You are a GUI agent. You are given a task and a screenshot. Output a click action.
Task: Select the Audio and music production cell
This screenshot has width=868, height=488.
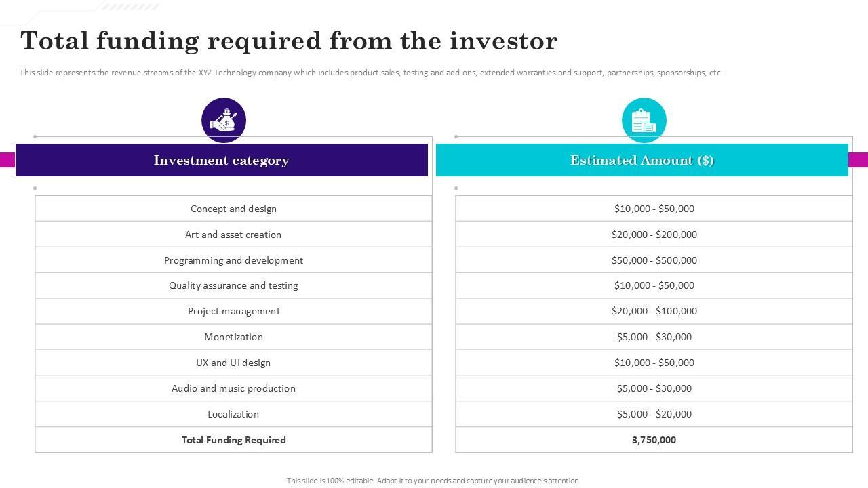point(233,388)
